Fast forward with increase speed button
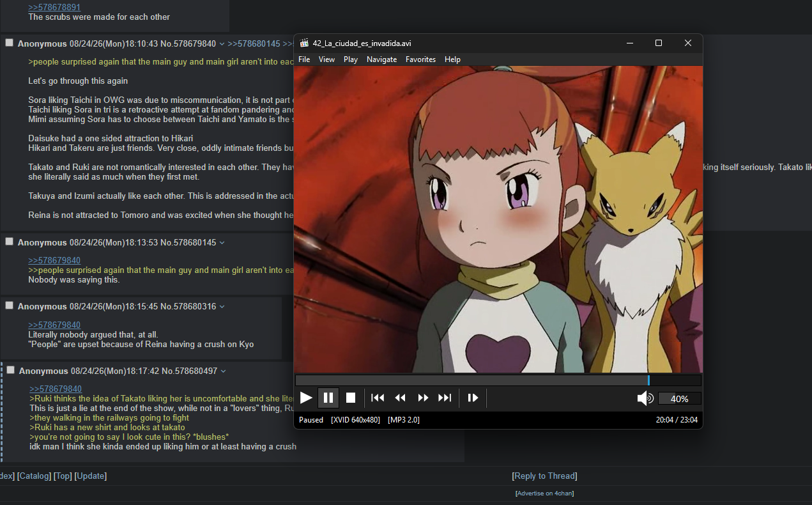The width and height of the screenshot is (812, 505). [423, 398]
